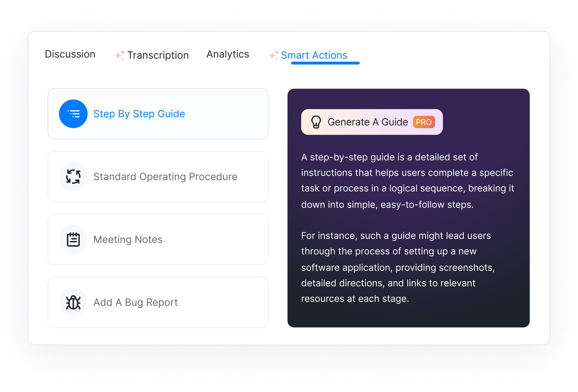Select the Smart Actions tab label

pyautogui.click(x=314, y=55)
